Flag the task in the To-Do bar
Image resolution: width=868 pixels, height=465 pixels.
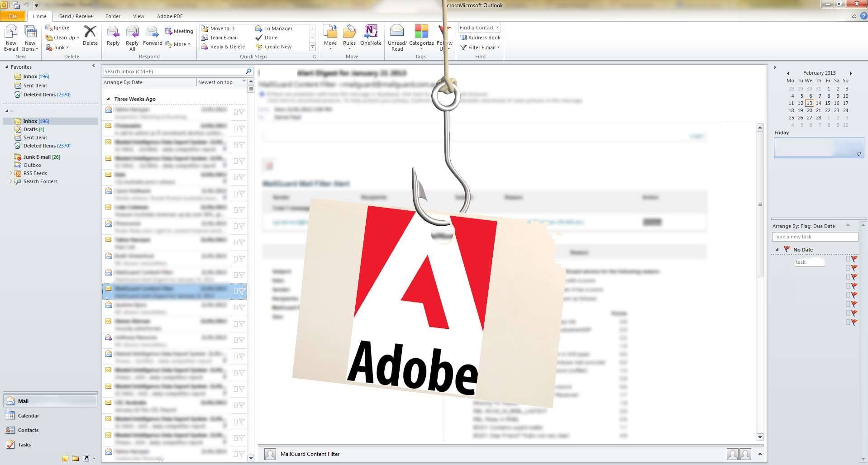click(854, 259)
